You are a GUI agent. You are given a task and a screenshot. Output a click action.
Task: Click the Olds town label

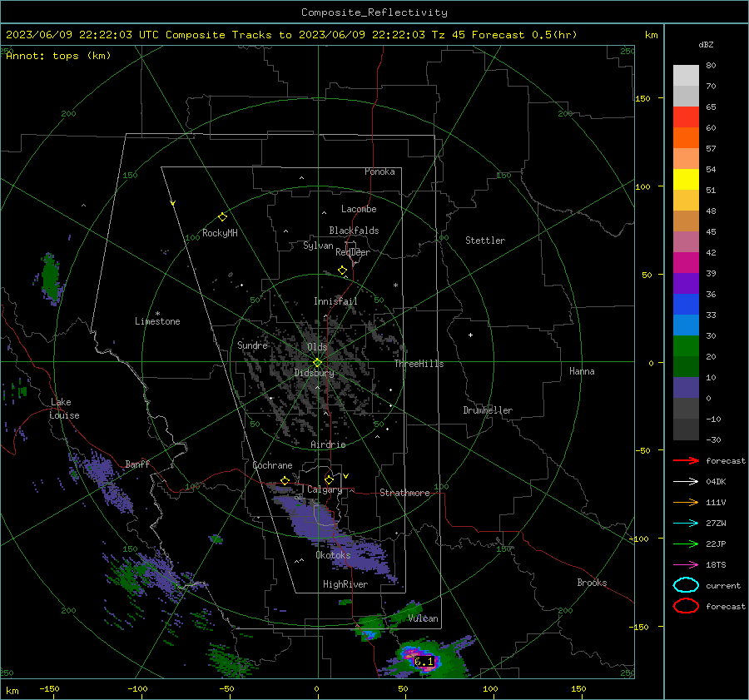[x=317, y=347]
